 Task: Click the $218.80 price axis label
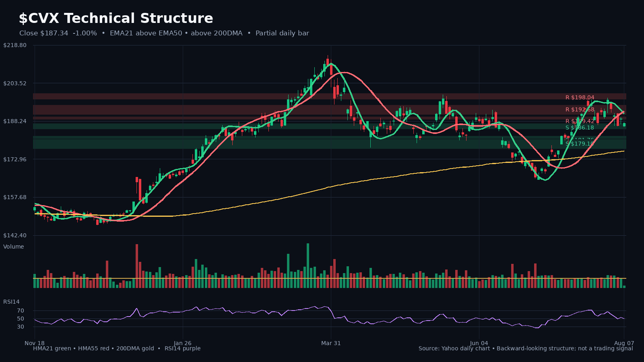[15, 45]
